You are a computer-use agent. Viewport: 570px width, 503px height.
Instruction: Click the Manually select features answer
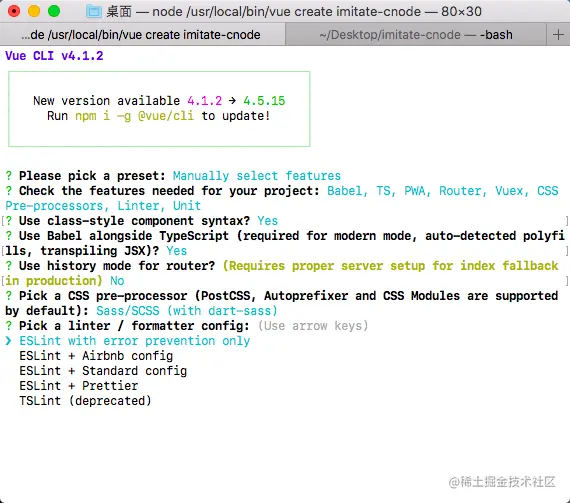coord(257,176)
